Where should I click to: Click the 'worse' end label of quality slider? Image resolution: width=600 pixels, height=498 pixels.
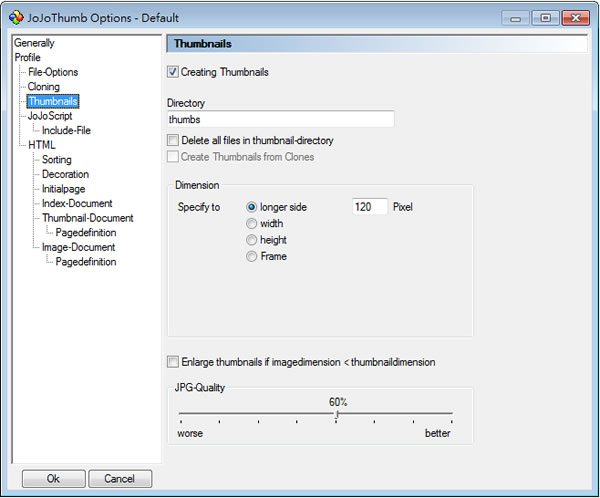click(190, 433)
